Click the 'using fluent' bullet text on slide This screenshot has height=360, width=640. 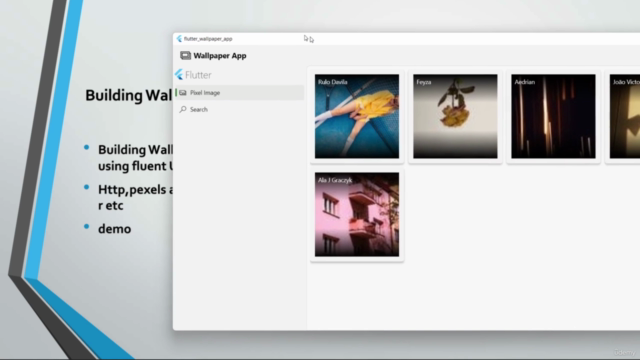(x=135, y=166)
